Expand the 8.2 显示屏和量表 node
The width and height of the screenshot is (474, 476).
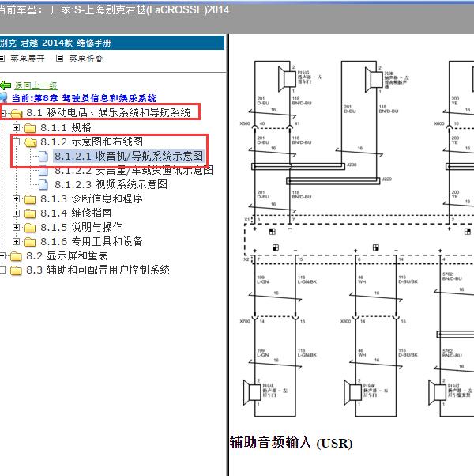pos(2,256)
